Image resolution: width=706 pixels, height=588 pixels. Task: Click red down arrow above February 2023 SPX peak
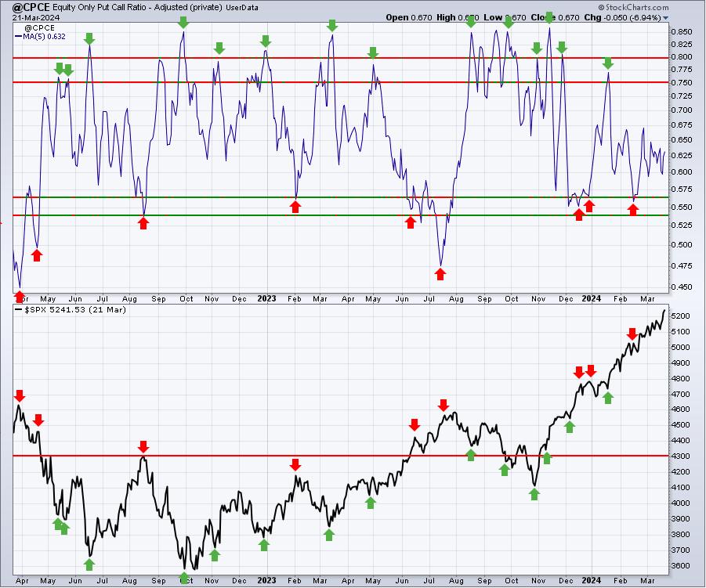tap(295, 465)
